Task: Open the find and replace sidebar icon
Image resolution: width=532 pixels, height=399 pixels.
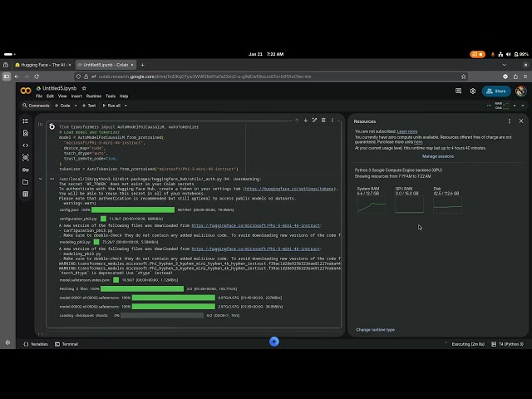Action: 26,133
